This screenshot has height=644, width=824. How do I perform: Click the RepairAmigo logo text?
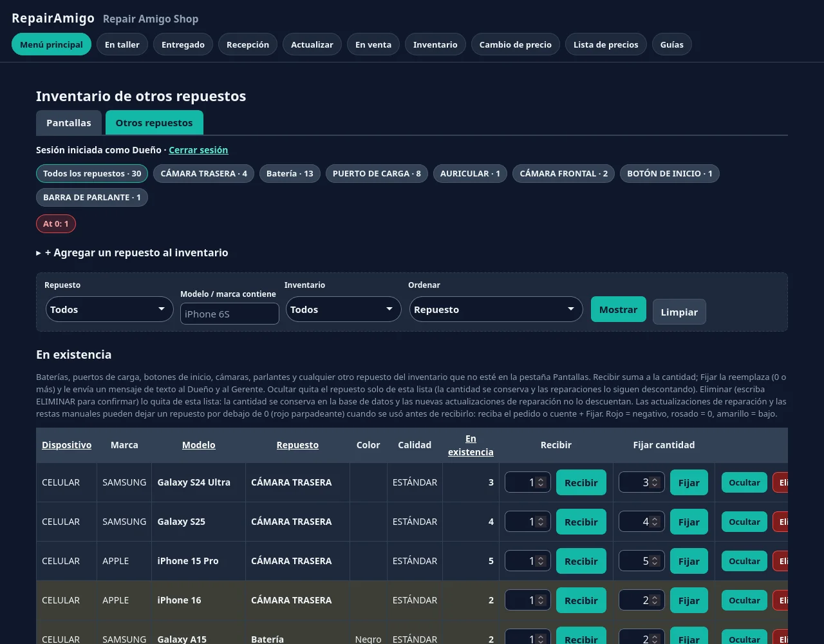point(53,18)
